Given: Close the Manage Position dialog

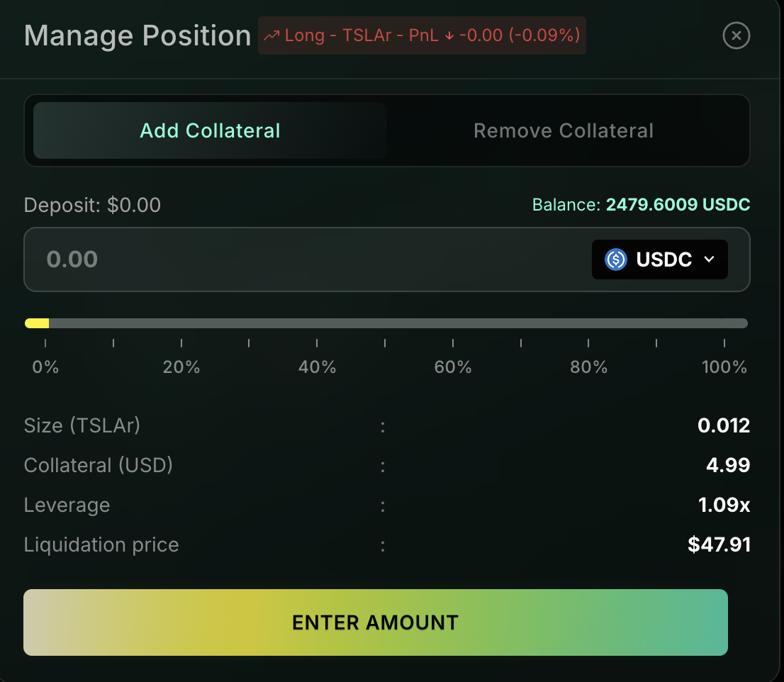Looking at the screenshot, I should click(736, 35).
